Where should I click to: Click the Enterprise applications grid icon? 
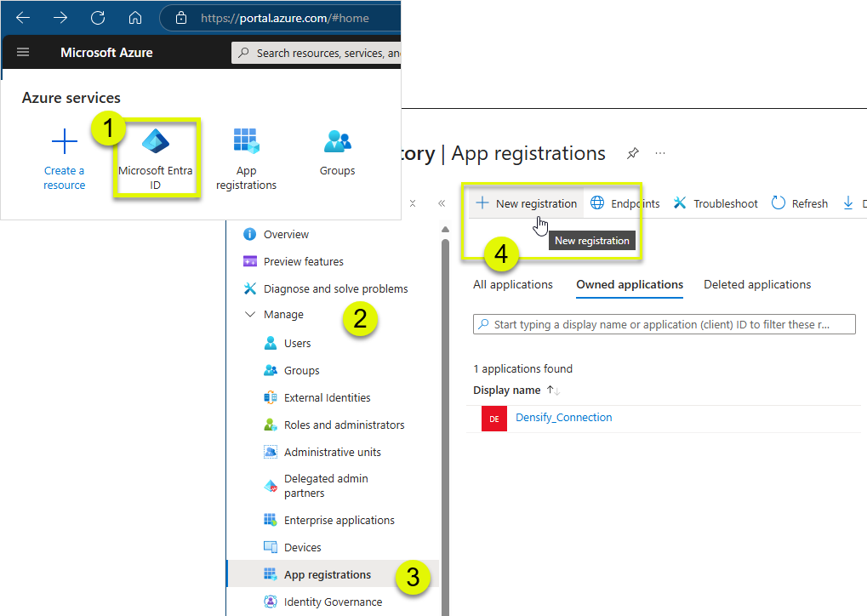point(271,520)
